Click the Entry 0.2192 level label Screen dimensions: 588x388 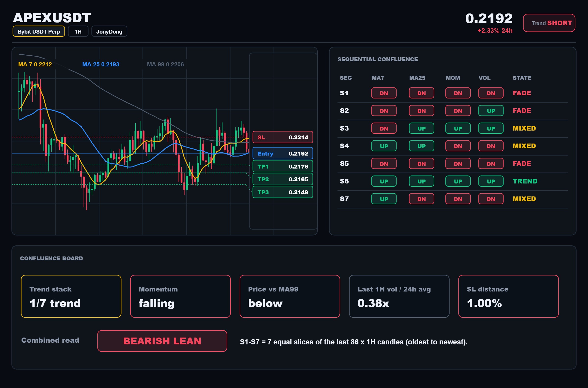pyautogui.click(x=283, y=153)
